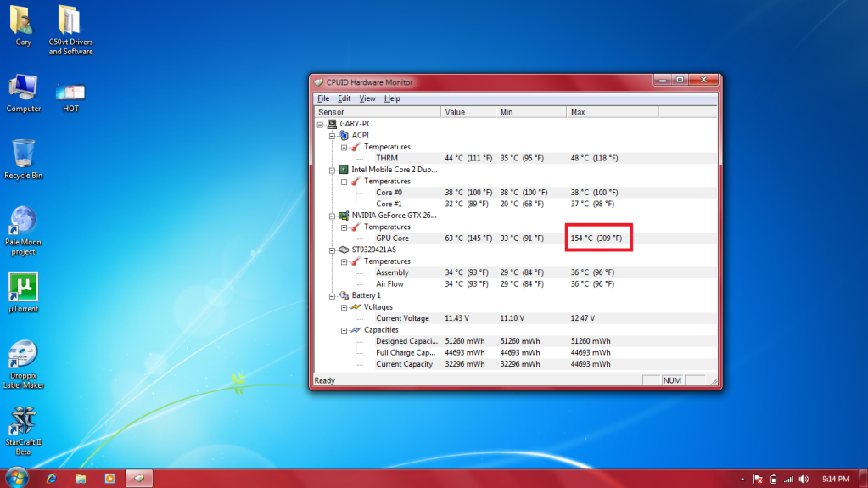Collapse Temperatures under ACPI
Image resolution: width=868 pixels, height=488 pixels.
point(344,148)
